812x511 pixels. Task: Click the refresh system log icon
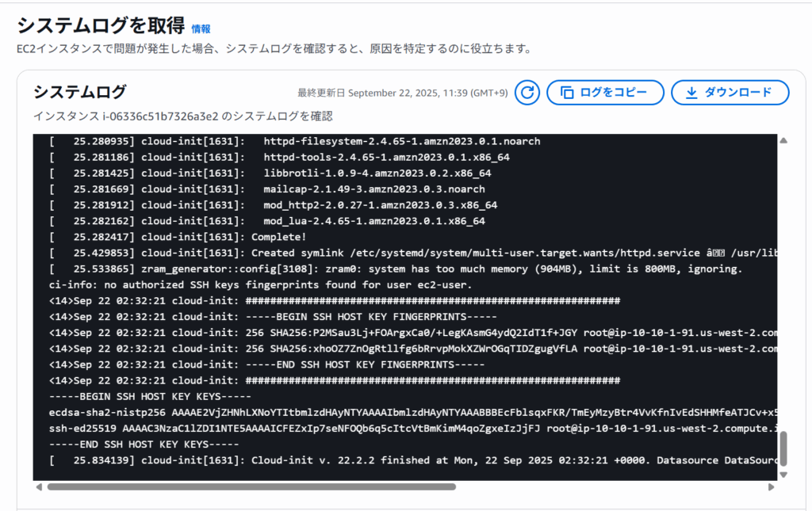527,93
